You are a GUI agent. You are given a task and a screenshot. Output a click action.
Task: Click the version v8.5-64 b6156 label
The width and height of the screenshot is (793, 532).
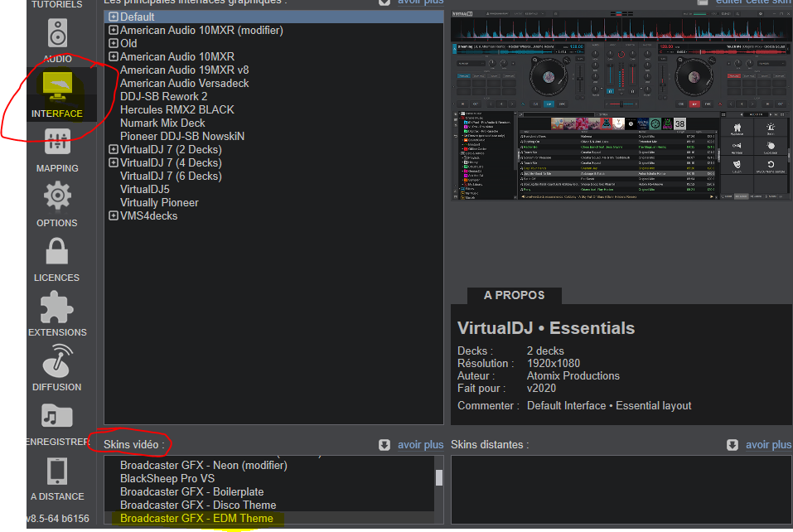click(58, 519)
